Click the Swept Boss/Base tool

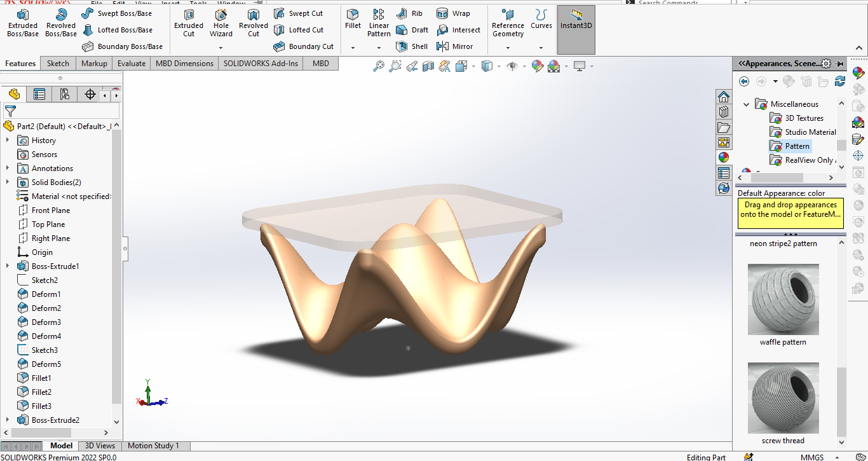(117, 13)
